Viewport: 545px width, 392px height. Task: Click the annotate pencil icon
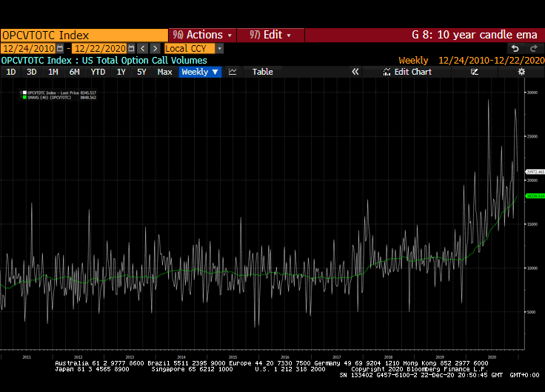point(475,72)
